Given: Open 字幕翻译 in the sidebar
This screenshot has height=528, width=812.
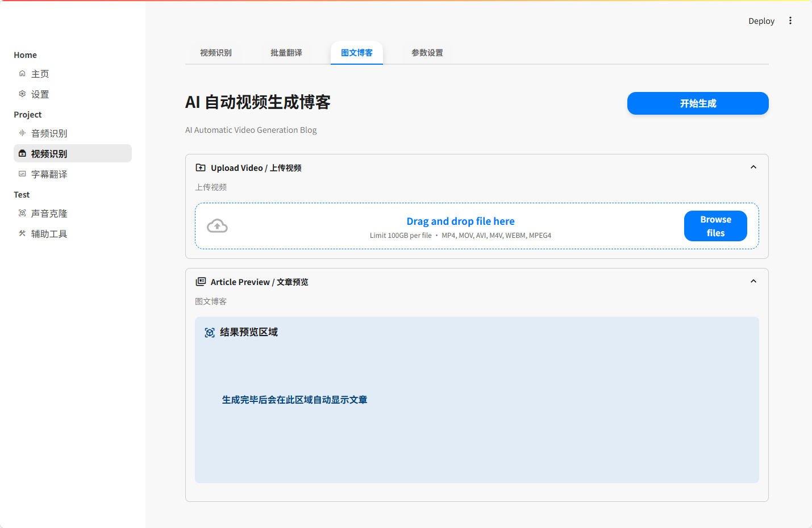Looking at the screenshot, I should 49,174.
